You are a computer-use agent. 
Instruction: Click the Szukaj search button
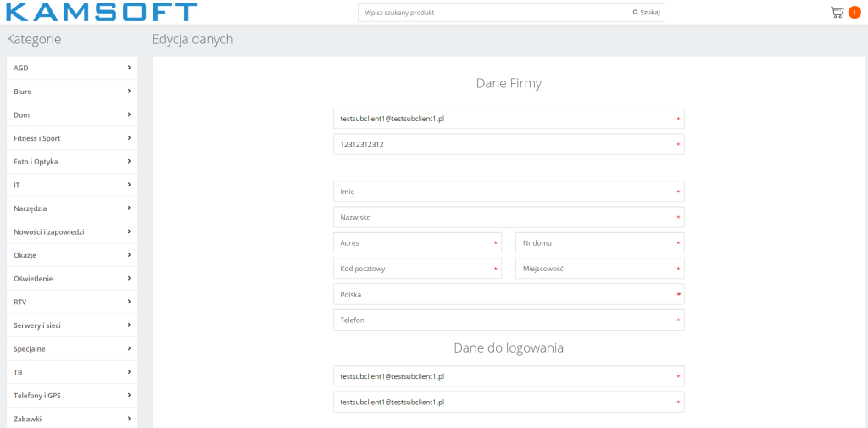[x=647, y=14]
